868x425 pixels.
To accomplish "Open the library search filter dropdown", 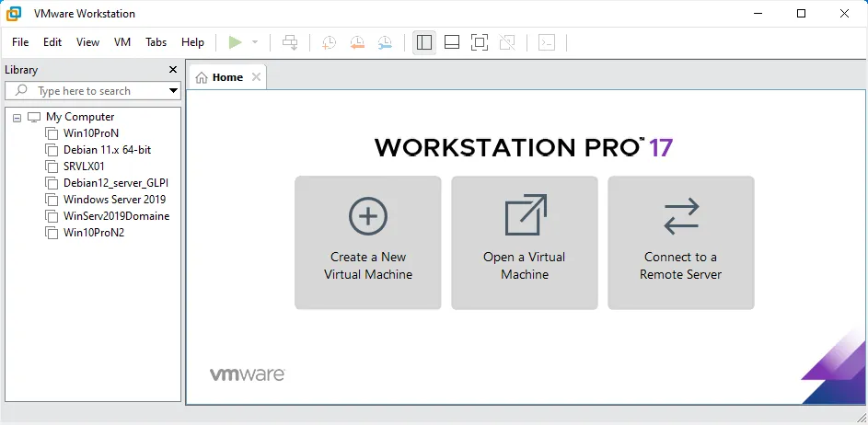I will 173,91.
